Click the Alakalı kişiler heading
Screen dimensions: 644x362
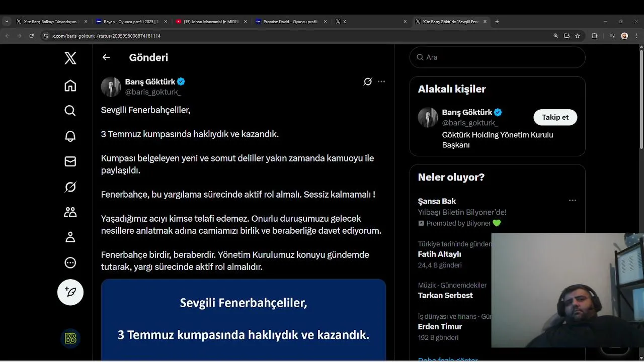pos(452,89)
